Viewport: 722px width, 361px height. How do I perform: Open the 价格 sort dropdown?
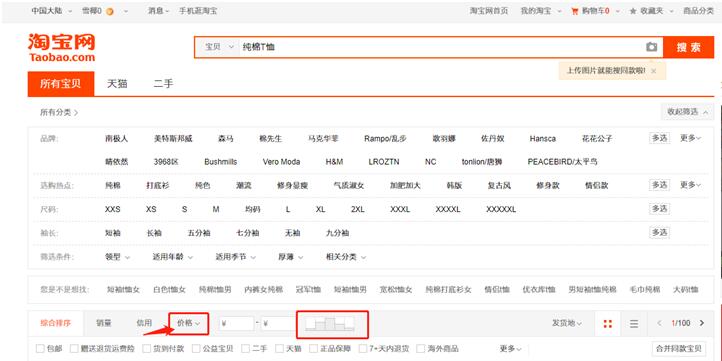tap(189, 323)
